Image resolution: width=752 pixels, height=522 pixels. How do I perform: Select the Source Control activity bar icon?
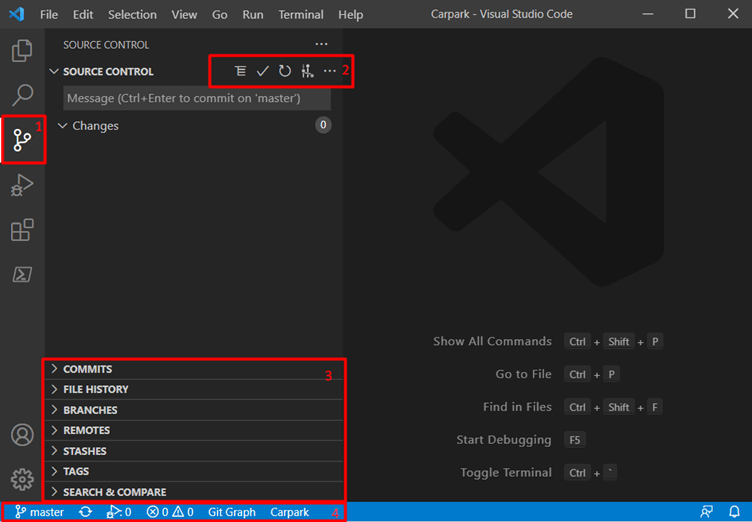pyautogui.click(x=22, y=140)
